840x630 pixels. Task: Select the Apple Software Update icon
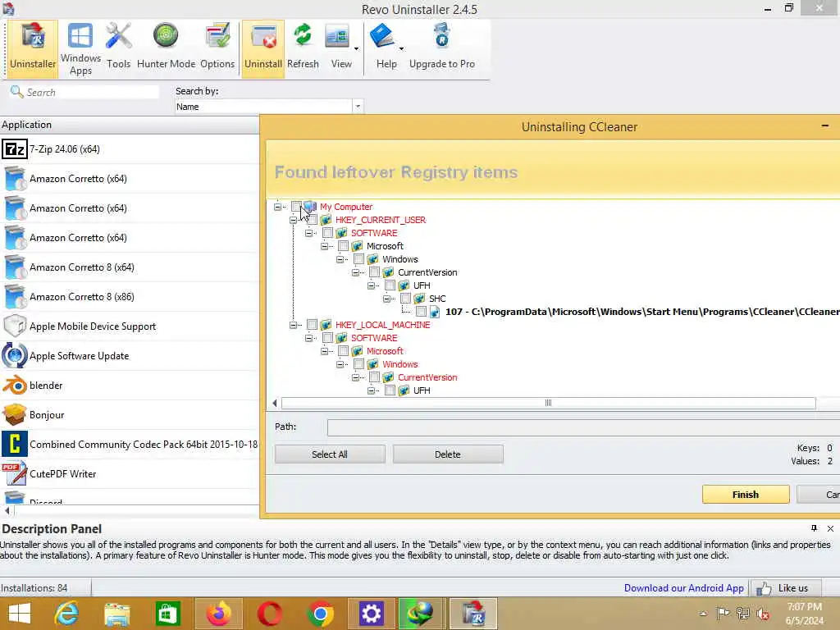pos(15,356)
